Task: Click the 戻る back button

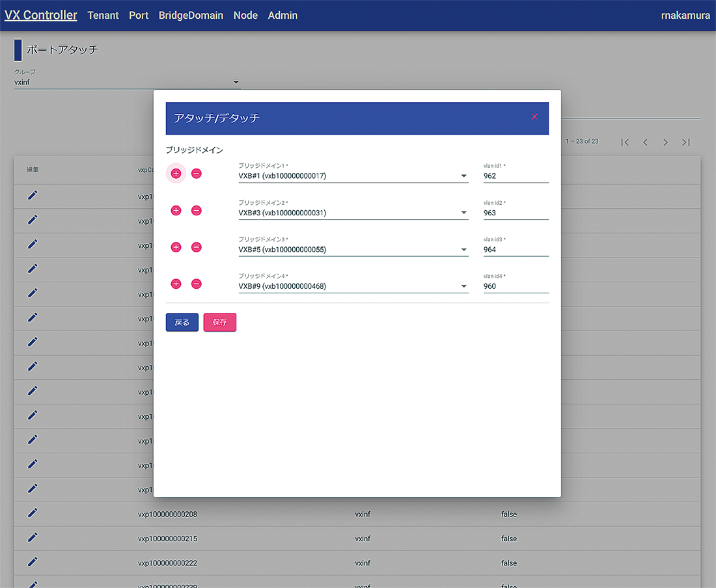Action: point(182,323)
